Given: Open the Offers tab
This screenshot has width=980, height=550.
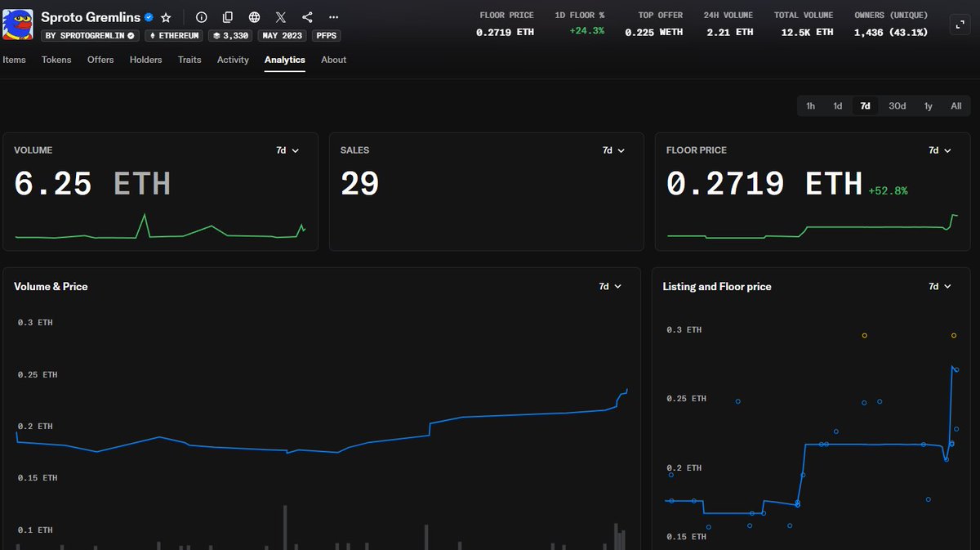Looking at the screenshot, I should tap(100, 60).
